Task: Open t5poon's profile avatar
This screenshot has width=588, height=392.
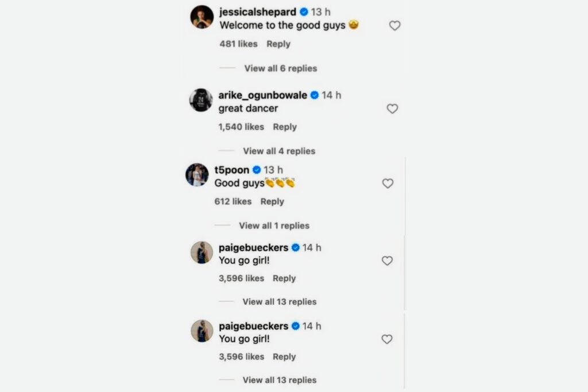Action: click(197, 174)
